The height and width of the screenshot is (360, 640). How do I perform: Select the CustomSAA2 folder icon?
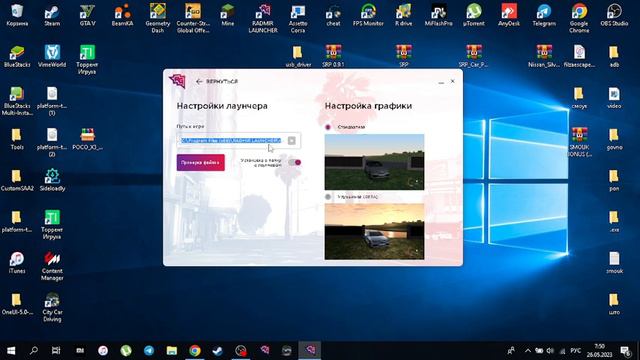17,180
